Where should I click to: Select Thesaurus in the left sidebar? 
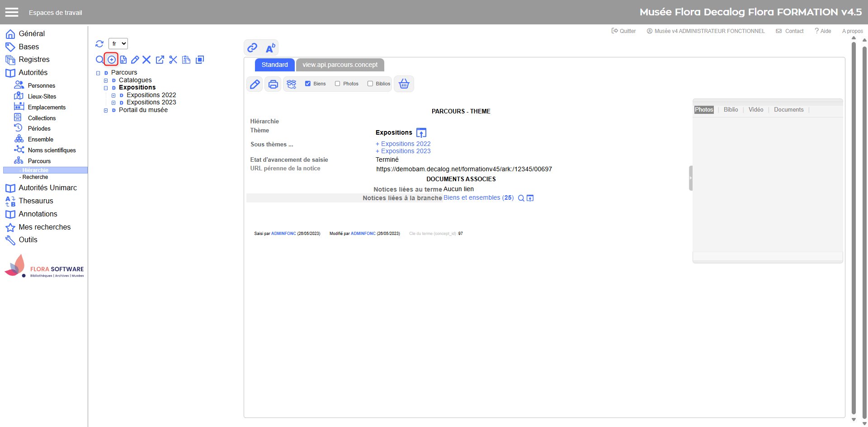point(36,201)
